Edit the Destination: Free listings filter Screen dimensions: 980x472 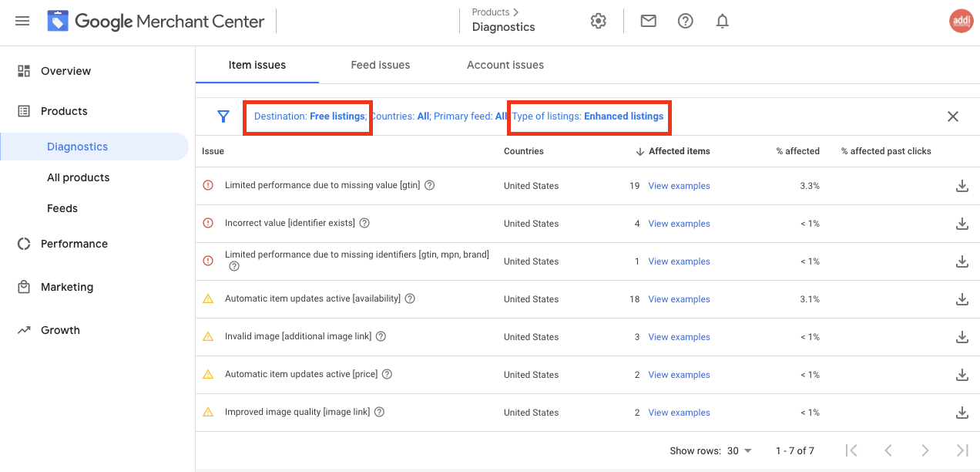pos(309,116)
